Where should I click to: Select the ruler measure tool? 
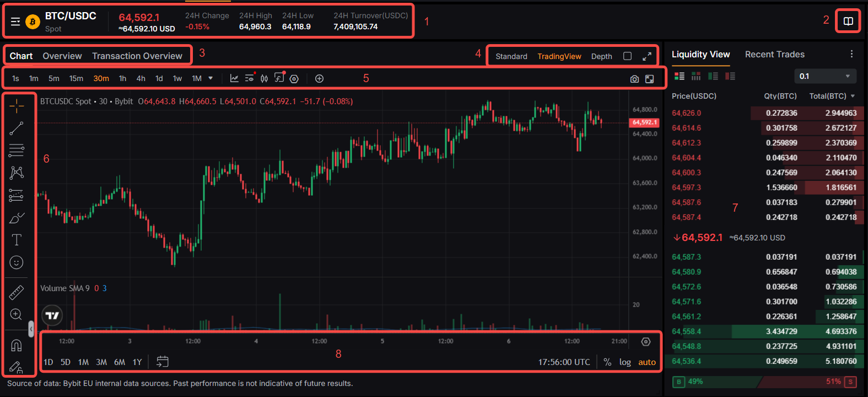pyautogui.click(x=17, y=292)
